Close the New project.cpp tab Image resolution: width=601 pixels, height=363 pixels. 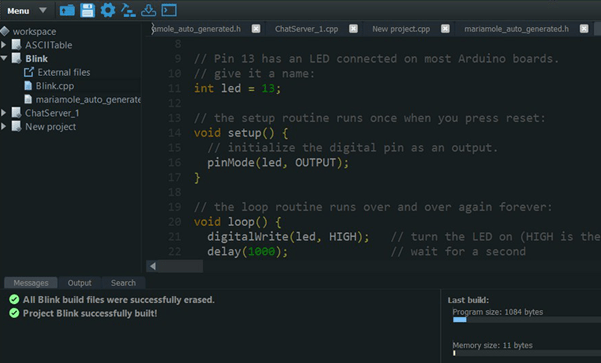(x=445, y=29)
